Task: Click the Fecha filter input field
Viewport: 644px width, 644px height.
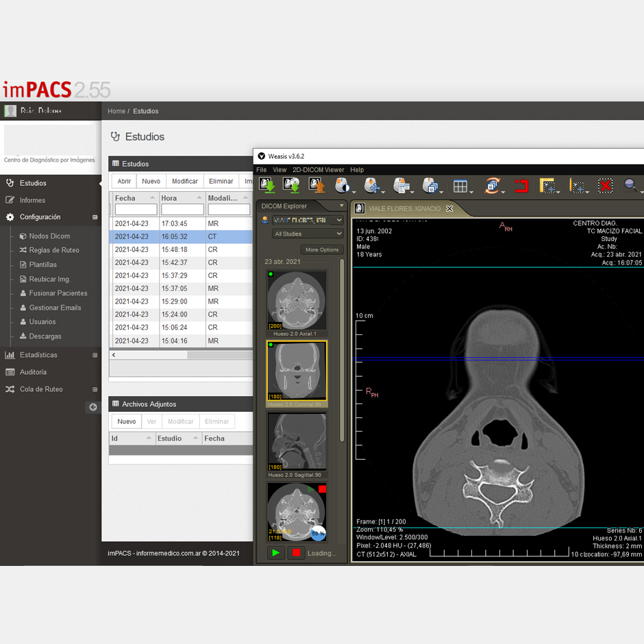Action: (x=136, y=210)
